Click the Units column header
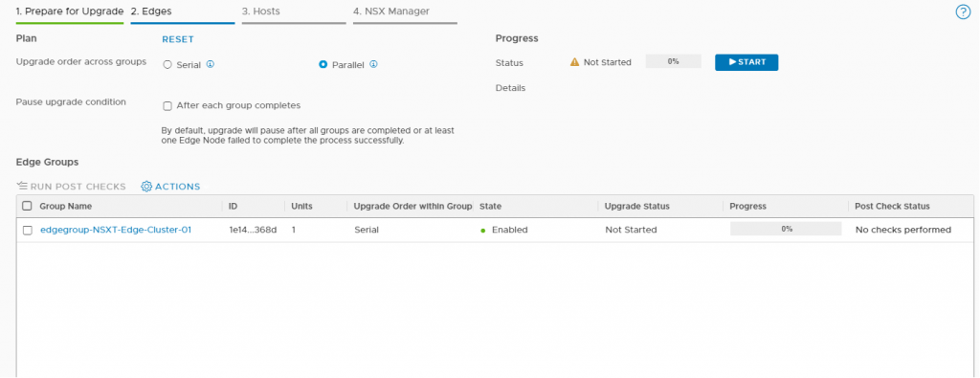Image resolution: width=980 pixels, height=378 pixels. coord(301,206)
